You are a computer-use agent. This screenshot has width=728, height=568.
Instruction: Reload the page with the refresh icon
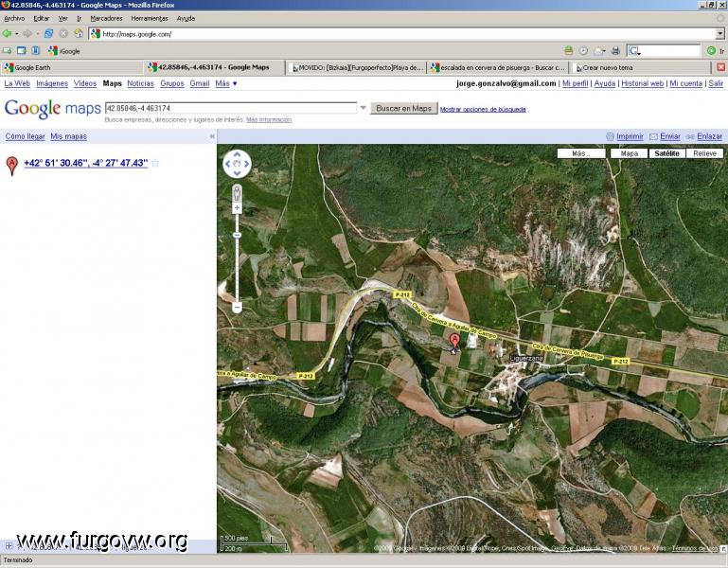(x=48, y=34)
